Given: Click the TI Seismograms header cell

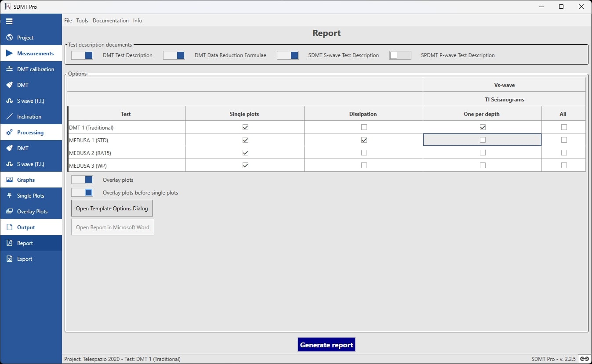Looking at the screenshot, I should [x=505, y=99].
